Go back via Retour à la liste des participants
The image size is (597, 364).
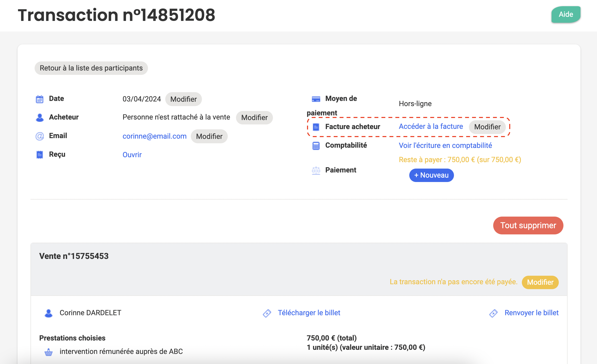click(91, 68)
